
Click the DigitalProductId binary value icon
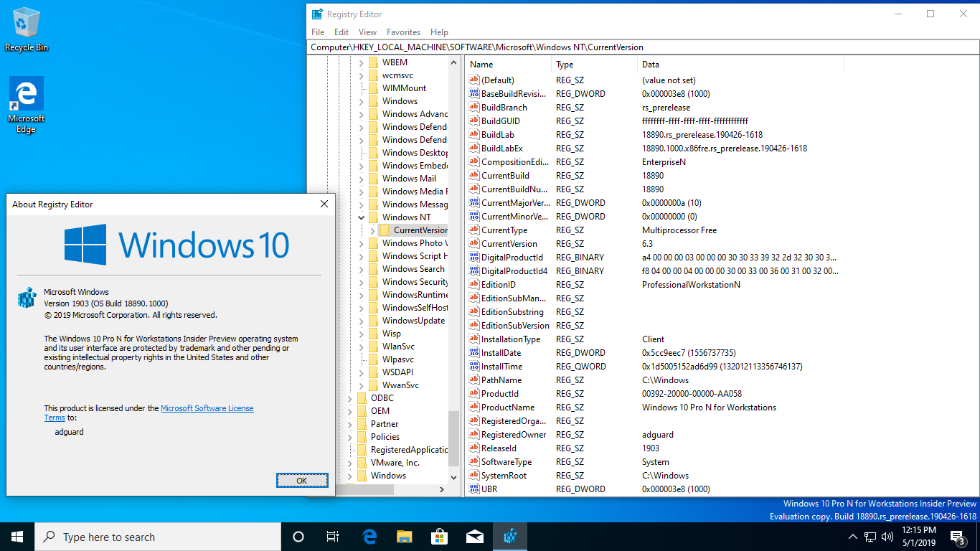473,258
